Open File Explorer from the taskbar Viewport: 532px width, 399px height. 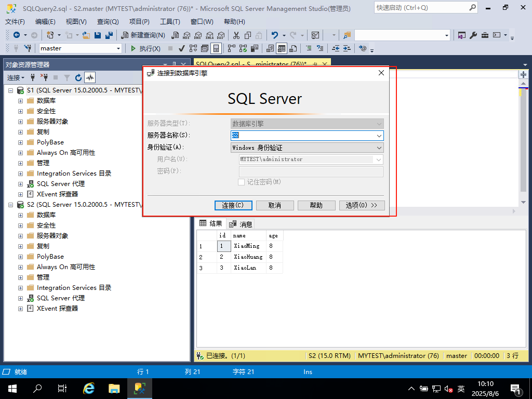click(114, 389)
